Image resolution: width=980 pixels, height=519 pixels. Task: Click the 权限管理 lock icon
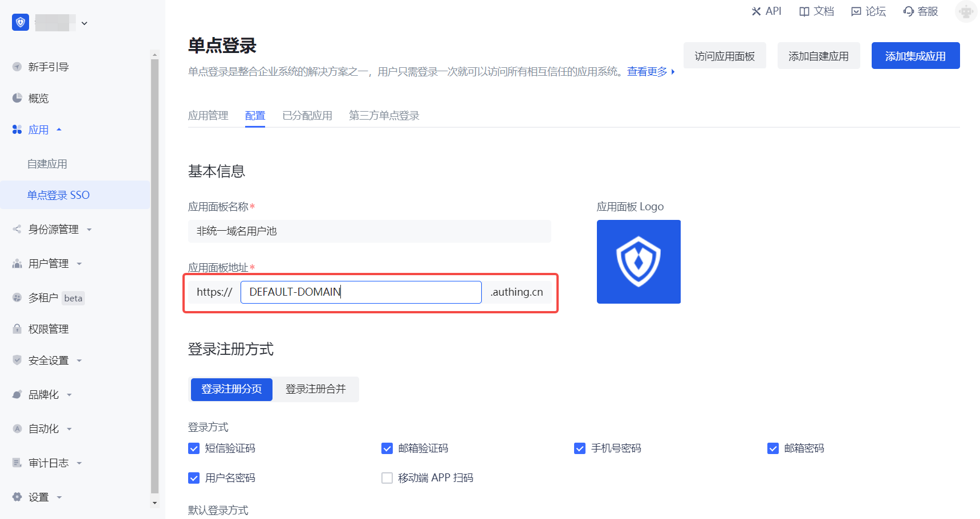[x=17, y=329]
